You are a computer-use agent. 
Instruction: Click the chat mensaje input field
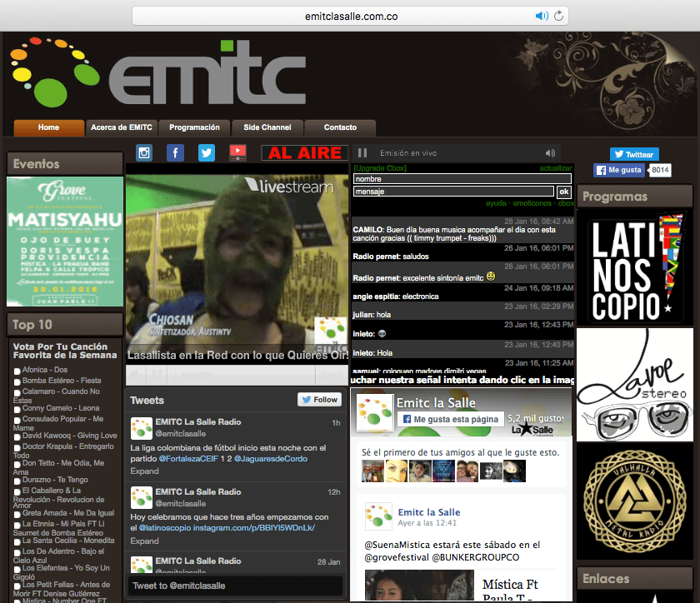(453, 192)
